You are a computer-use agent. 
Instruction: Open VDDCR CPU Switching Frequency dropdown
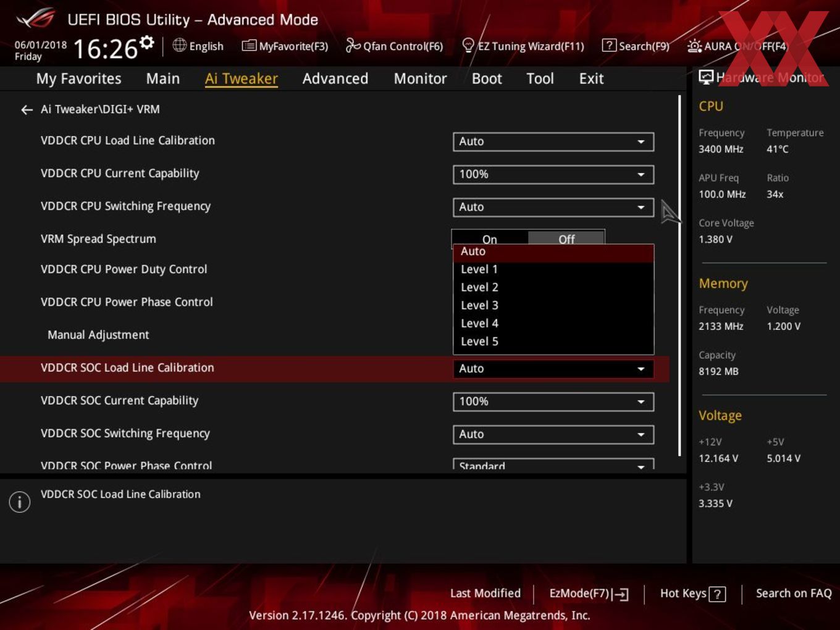click(x=553, y=207)
